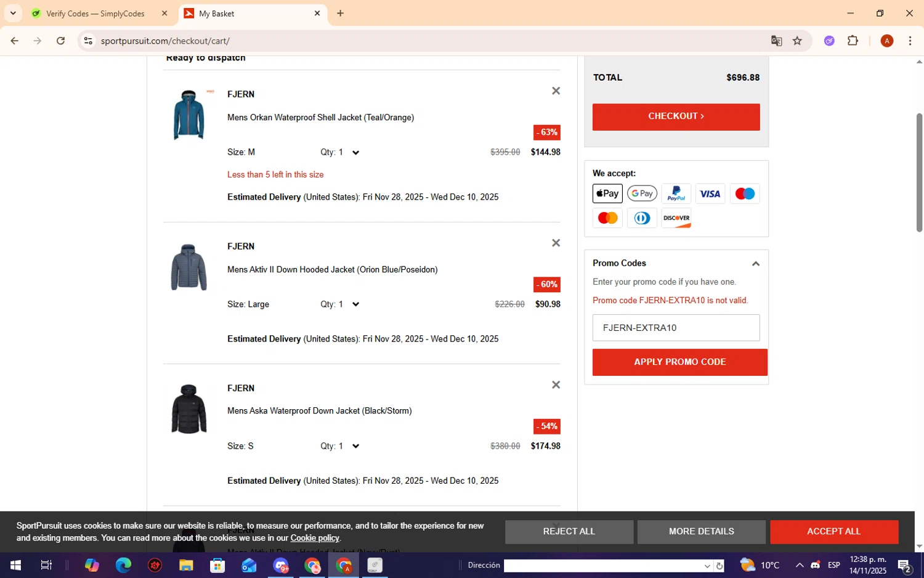Remove the Orkan Waterproof Shell Jacket from basket
Screen dimensions: 924x578
556,91
